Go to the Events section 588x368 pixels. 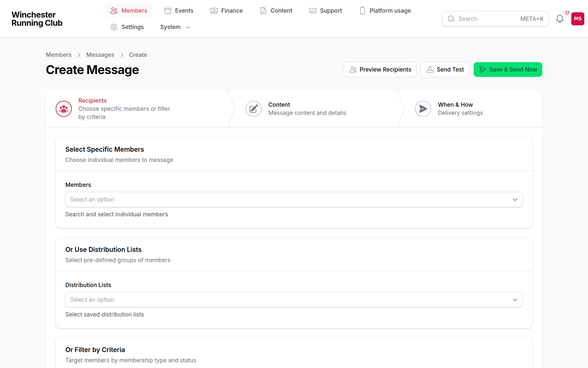[179, 11]
